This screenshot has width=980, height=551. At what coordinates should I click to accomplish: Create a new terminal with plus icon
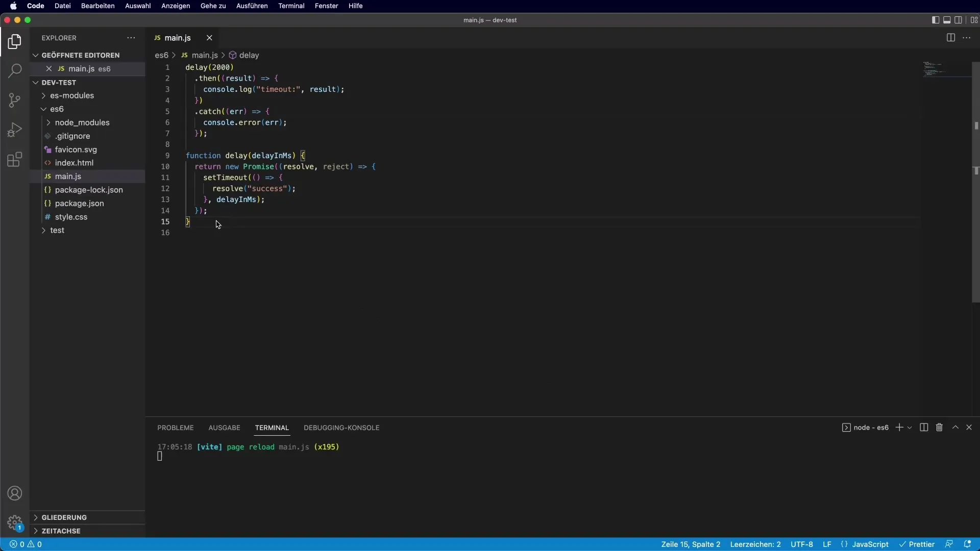click(x=899, y=428)
